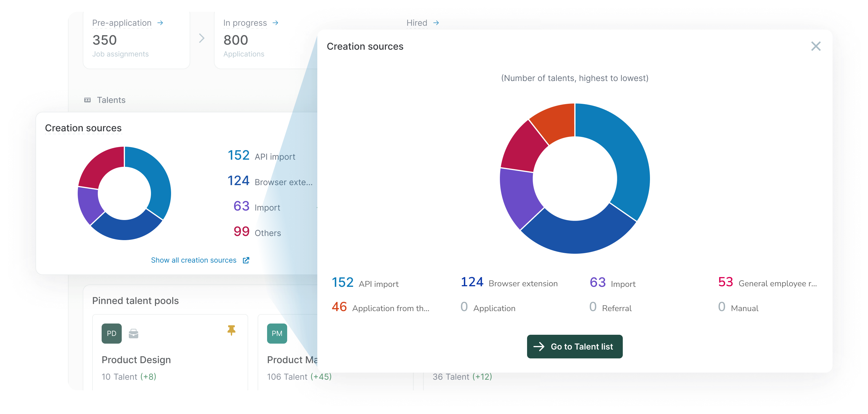Click the 152 API import legend entry
The width and height of the screenshot is (868, 414).
[x=261, y=156]
